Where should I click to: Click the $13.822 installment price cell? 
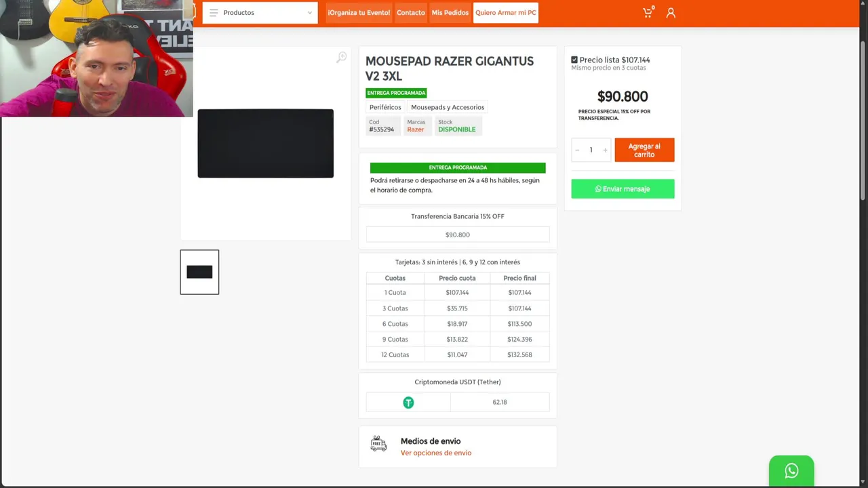[x=457, y=340]
